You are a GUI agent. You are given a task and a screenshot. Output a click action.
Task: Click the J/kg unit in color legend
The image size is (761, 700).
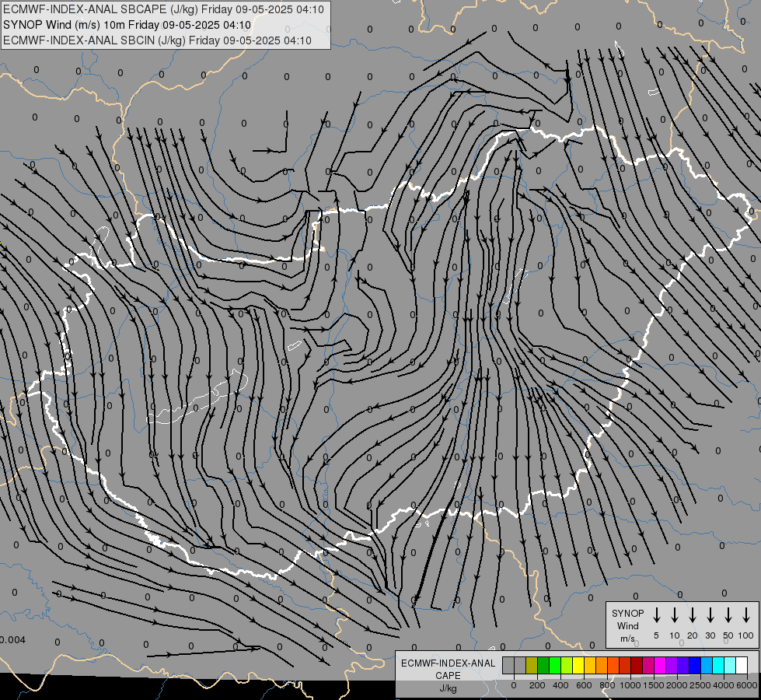[x=448, y=688]
